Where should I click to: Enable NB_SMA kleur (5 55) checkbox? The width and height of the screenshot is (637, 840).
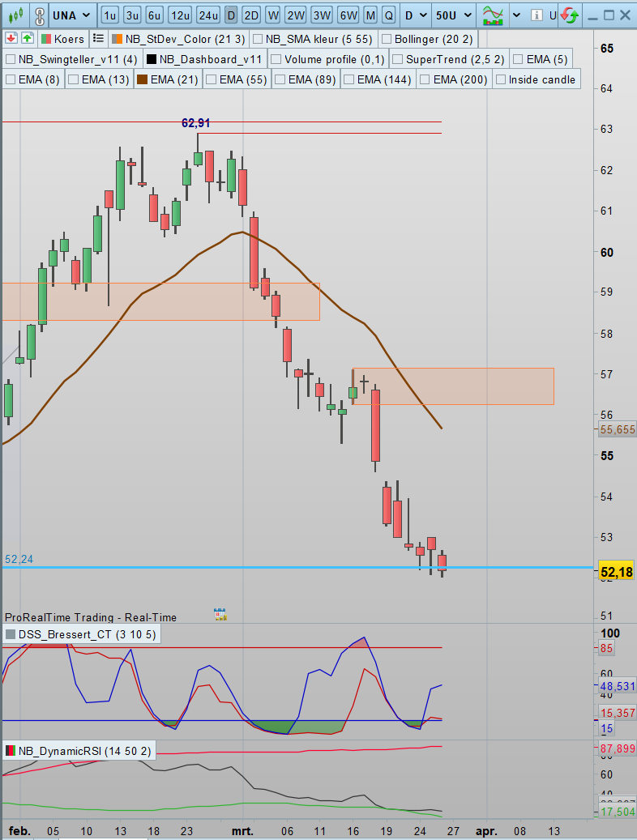click(258, 39)
